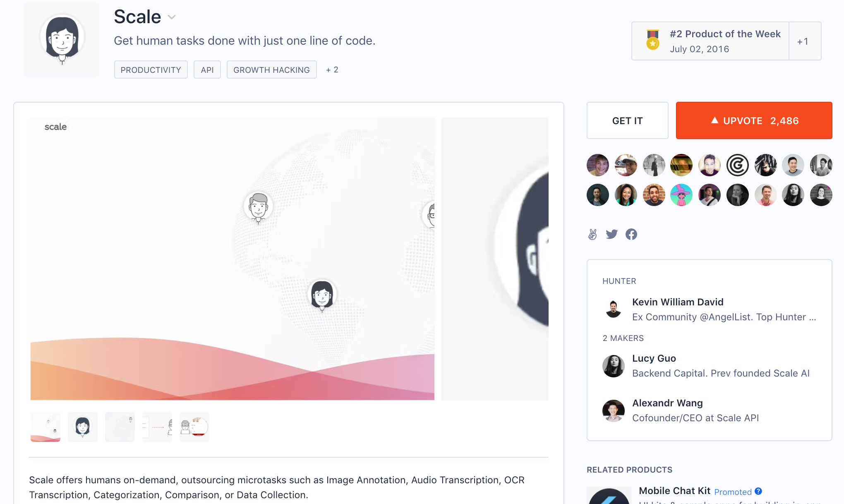Screen dimensions: 844x504
Task: Select the GROWTH HACKING topic tag
Action: click(x=271, y=70)
